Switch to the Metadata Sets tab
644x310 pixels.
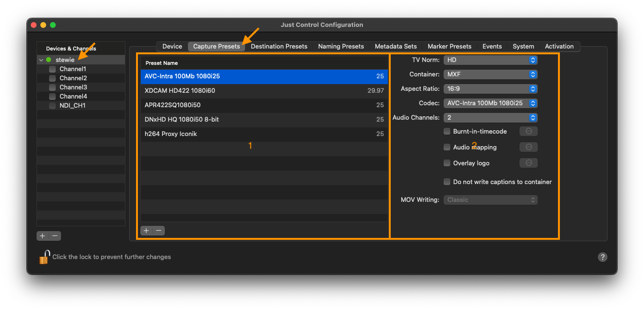[x=396, y=47]
